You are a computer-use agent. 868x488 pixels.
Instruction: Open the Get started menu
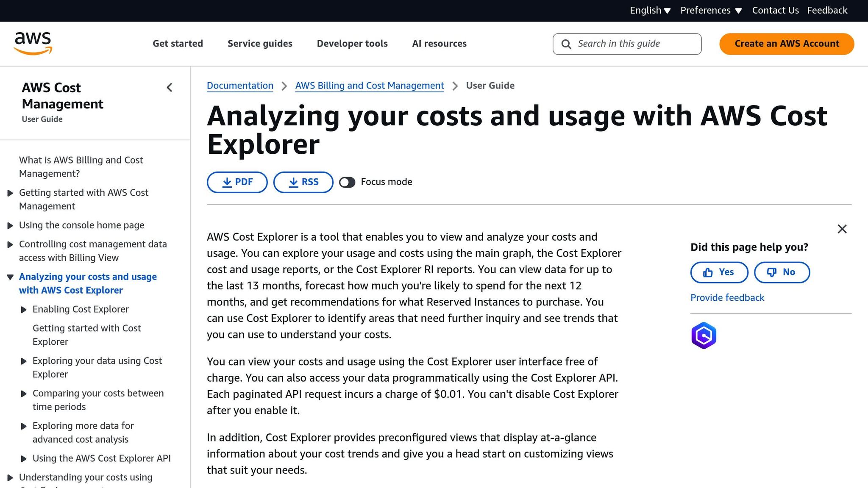click(x=178, y=44)
